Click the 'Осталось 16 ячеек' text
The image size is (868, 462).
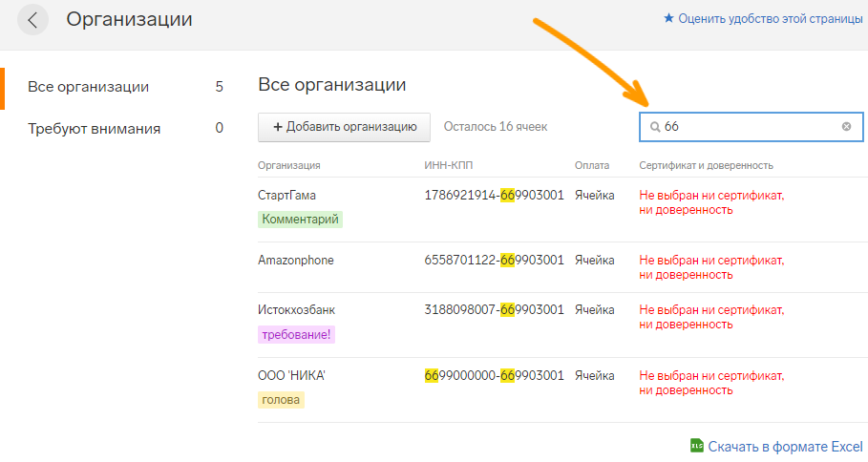(x=496, y=127)
